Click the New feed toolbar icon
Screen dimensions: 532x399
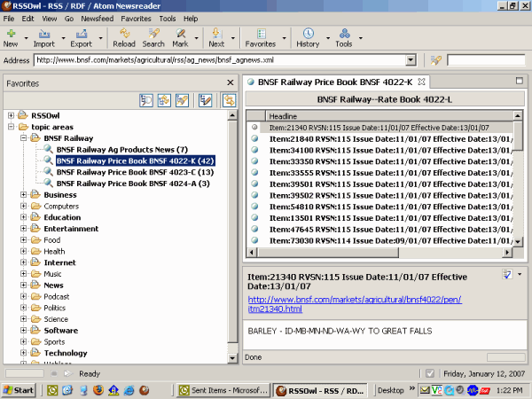pyautogui.click(x=11, y=34)
